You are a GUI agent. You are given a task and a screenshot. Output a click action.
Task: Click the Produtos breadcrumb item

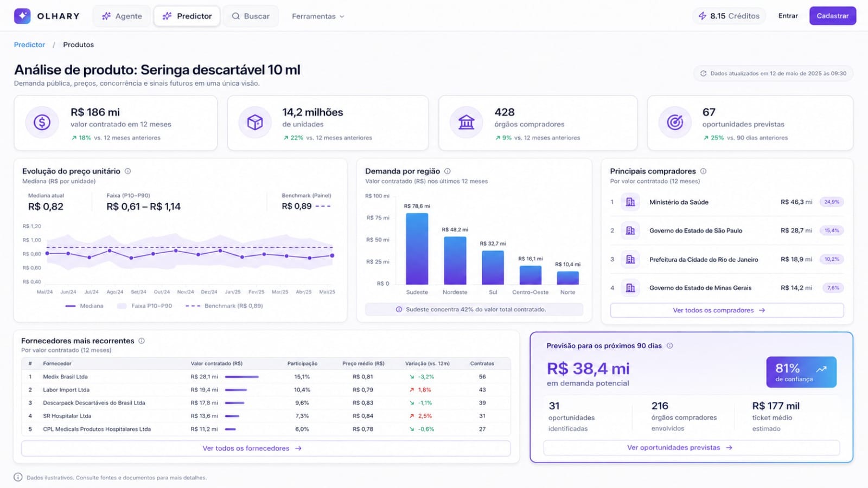[x=78, y=45]
